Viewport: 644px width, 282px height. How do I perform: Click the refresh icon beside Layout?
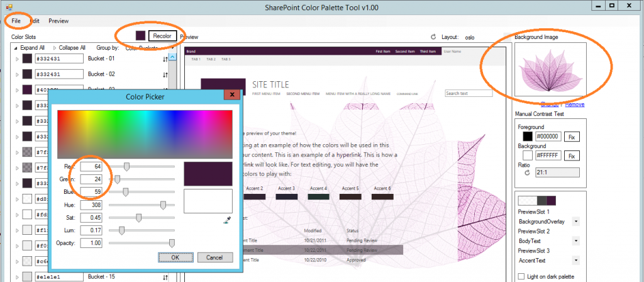433,37
